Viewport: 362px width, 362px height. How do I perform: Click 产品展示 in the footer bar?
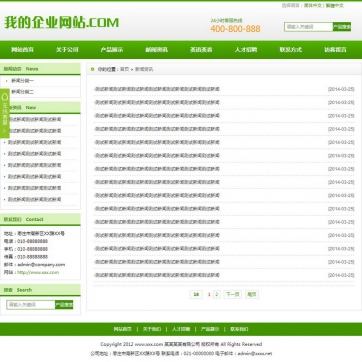pyautogui.click(x=210, y=329)
